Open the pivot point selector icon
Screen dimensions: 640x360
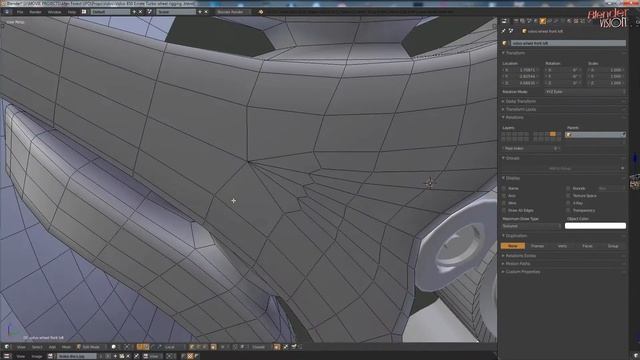coord(128,347)
